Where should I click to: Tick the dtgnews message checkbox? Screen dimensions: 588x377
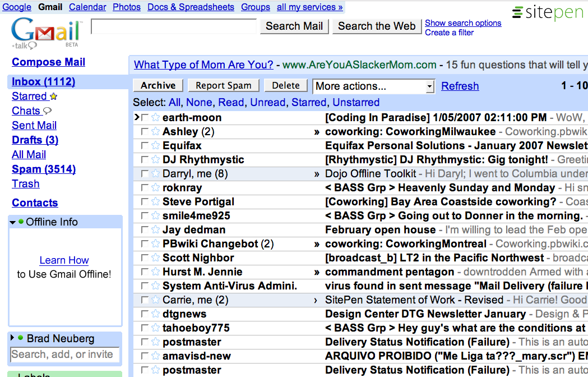tap(145, 314)
